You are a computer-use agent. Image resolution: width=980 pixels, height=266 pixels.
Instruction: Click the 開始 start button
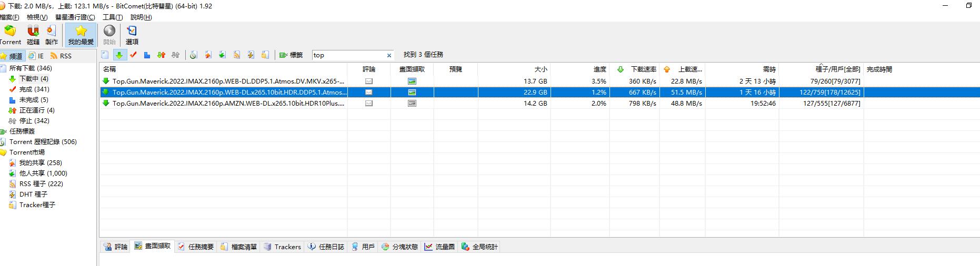click(x=109, y=35)
